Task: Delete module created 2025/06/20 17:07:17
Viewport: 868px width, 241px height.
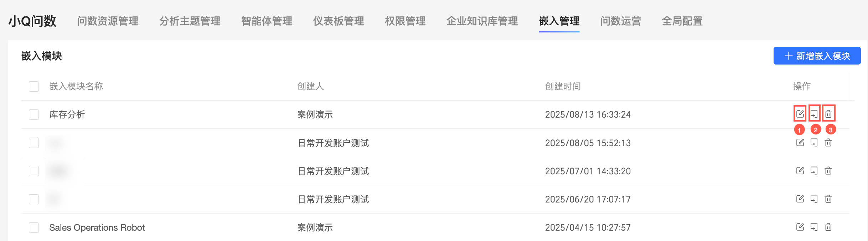Action: coord(828,199)
